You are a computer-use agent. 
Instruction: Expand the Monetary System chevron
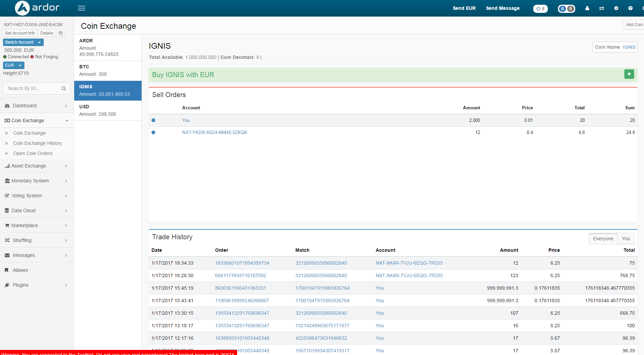tap(66, 181)
